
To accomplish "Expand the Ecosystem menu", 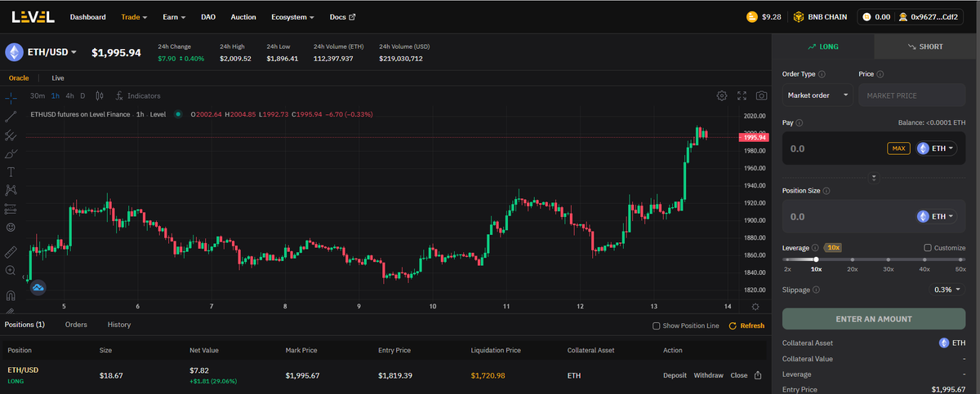I will coord(292,17).
